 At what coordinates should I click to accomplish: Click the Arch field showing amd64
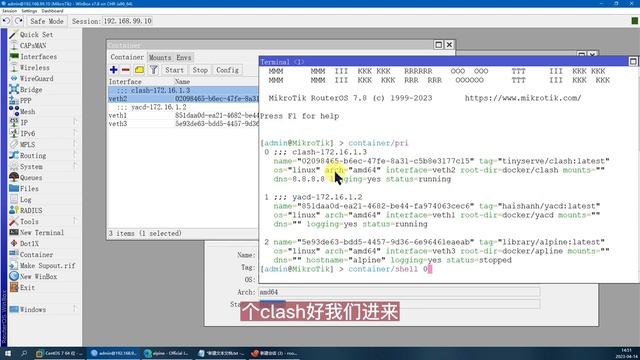399,292
